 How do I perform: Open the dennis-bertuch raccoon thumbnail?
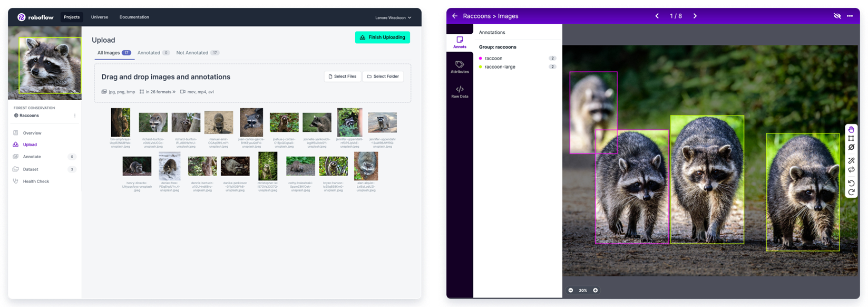click(x=202, y=166)
